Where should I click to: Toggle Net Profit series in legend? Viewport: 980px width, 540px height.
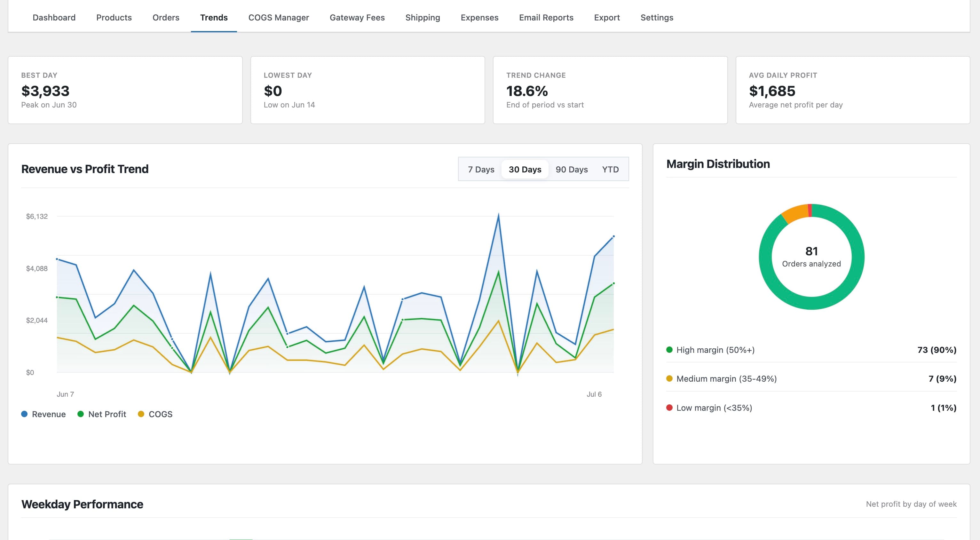click(102, 414)
